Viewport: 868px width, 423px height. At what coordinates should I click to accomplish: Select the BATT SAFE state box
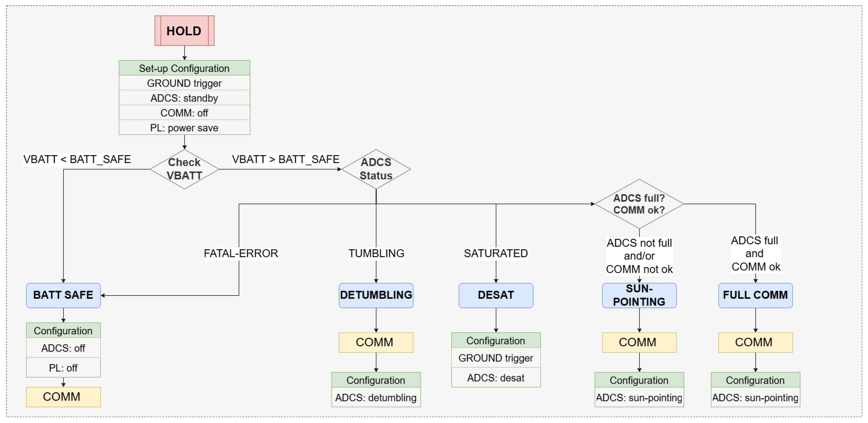63,295
